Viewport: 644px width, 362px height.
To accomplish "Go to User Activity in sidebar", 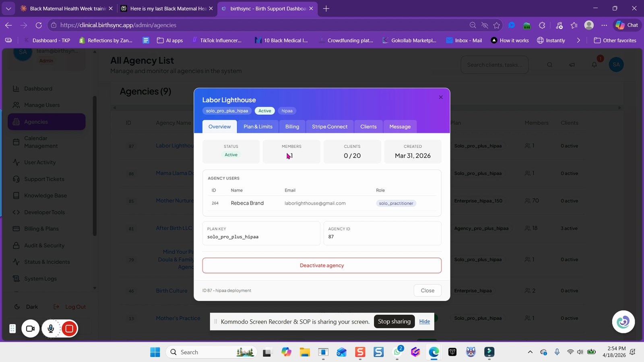I will tap(40, 162).
